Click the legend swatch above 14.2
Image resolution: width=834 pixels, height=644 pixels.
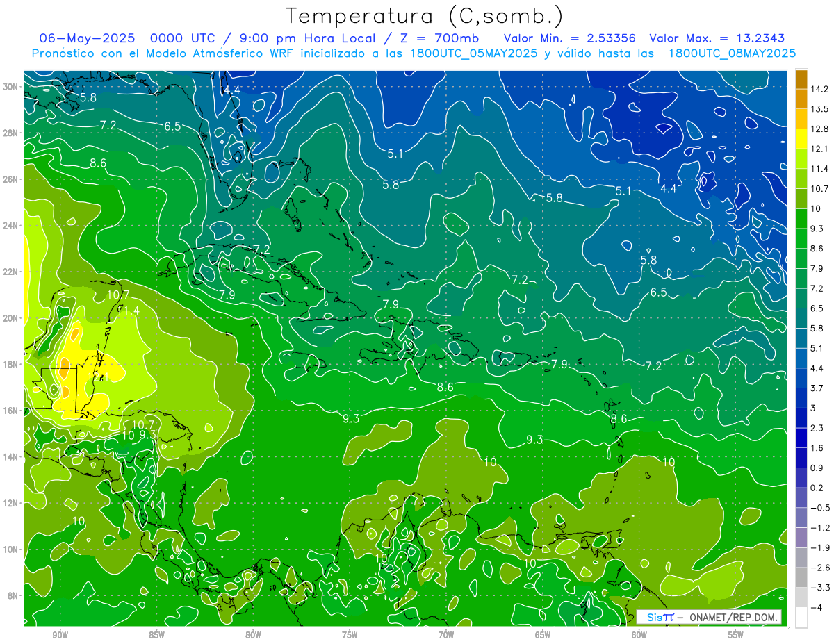(x=801, y=79)
